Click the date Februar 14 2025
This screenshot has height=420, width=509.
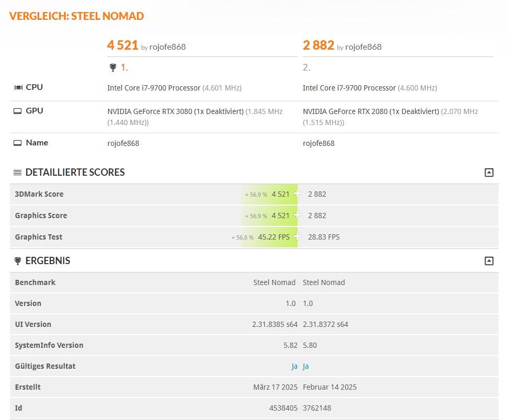[330, 387]
